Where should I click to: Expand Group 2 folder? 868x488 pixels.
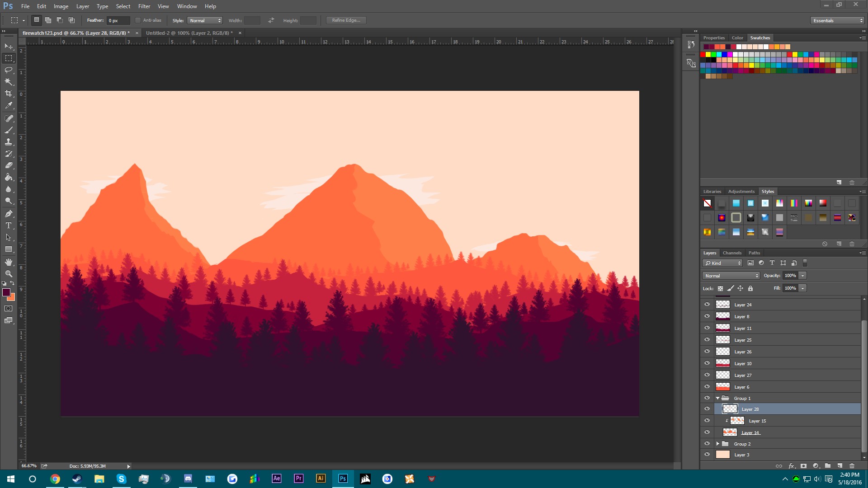coord(717,444)
